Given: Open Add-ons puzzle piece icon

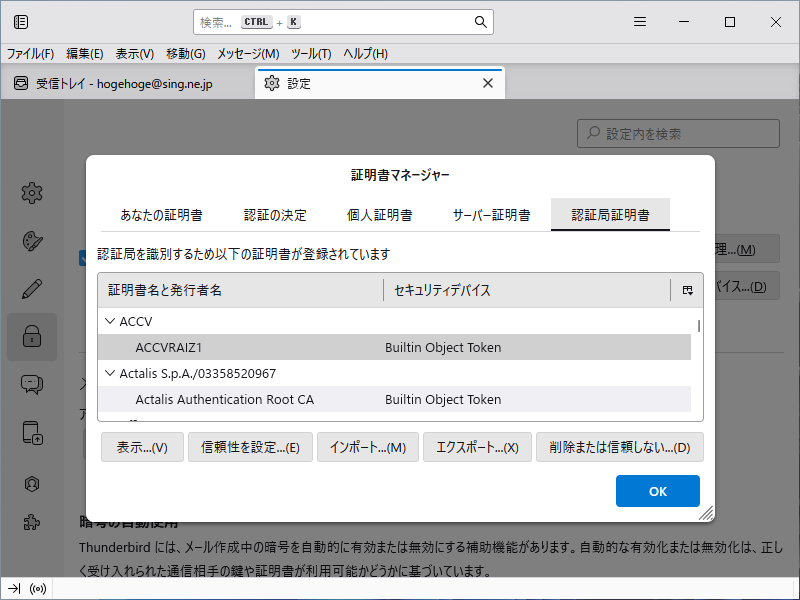Looking at the screenshot, I should tap(32, 522).
